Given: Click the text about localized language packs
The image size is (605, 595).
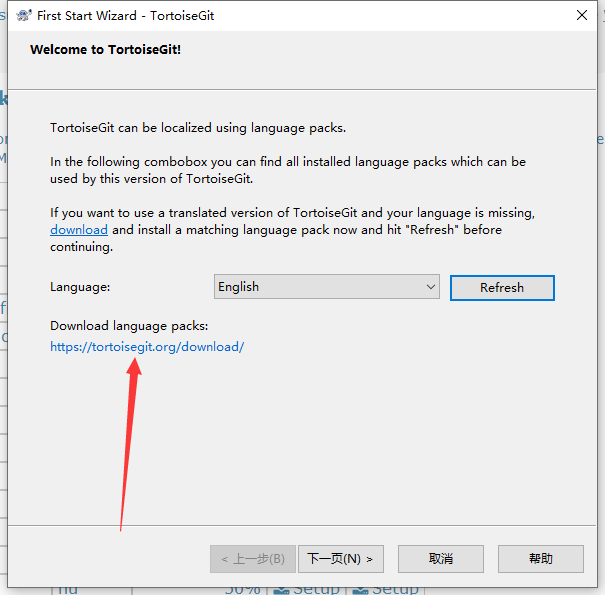Looking at the screenshot, I should (x=198, y=128).
